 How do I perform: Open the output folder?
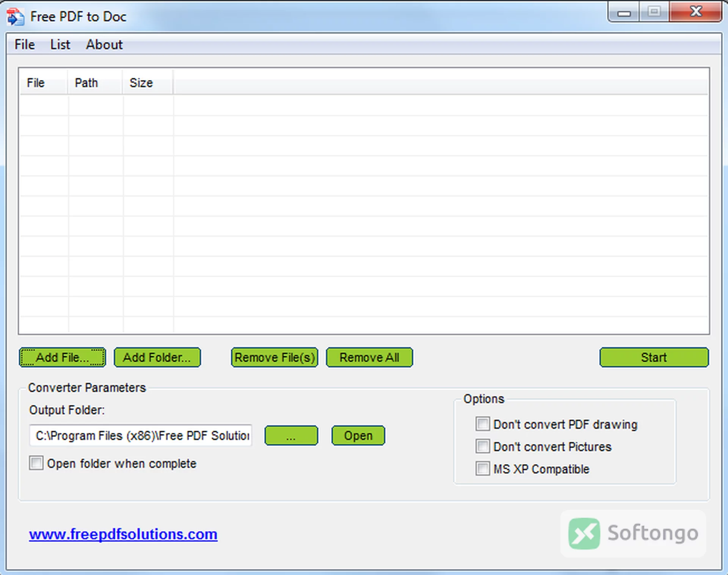358,436
